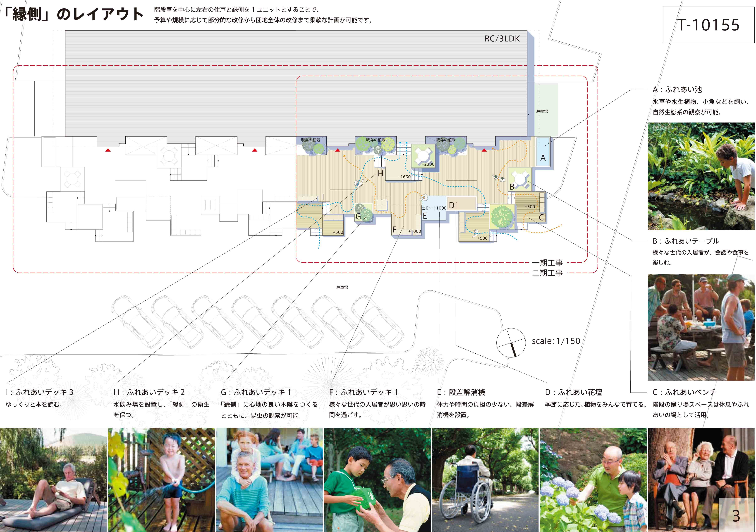Image resolution: width=756 pixels, height=532 pixels.
Task: Click the leftmost red entrance triangle marker
Action: 108,150
